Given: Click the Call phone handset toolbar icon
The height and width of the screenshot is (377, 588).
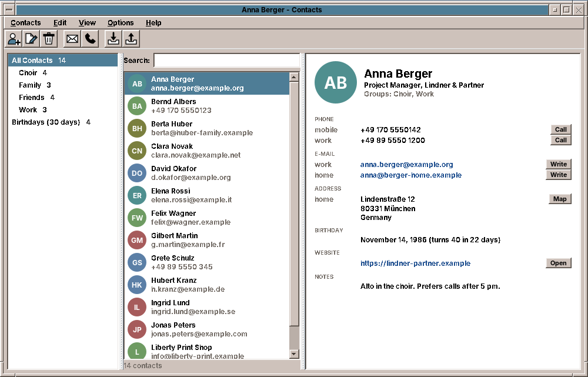Looking at the screenshot, I should [90, 39].
